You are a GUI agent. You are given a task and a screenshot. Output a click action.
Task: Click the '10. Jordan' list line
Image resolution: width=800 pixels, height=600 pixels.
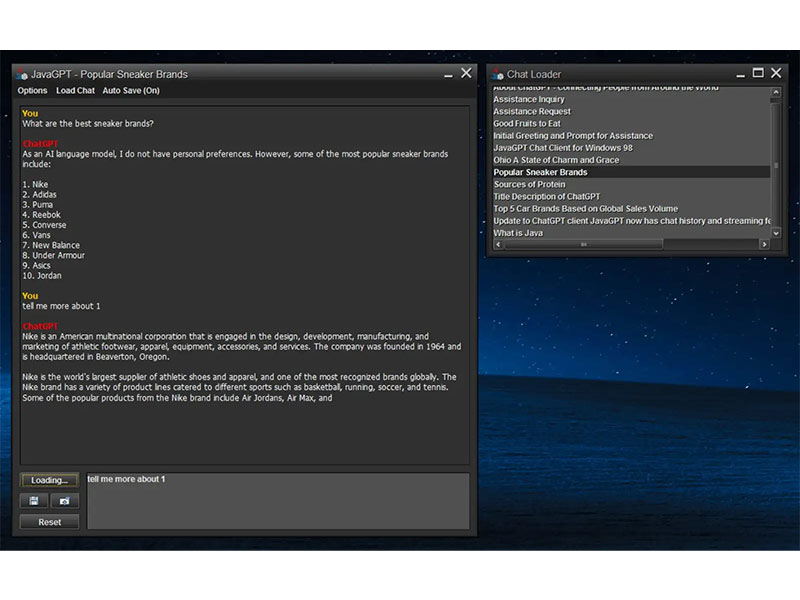(42, 276)
